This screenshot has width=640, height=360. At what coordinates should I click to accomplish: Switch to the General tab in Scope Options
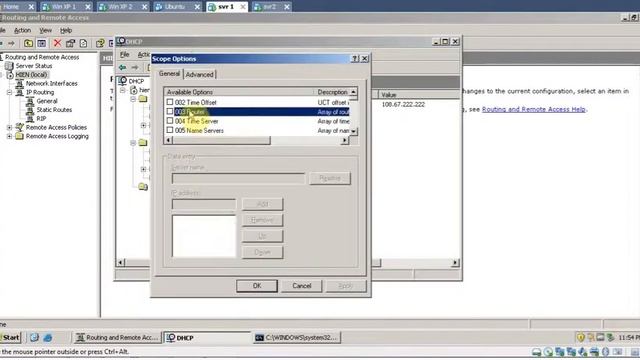pyautogui.click(x=169, y=74)
